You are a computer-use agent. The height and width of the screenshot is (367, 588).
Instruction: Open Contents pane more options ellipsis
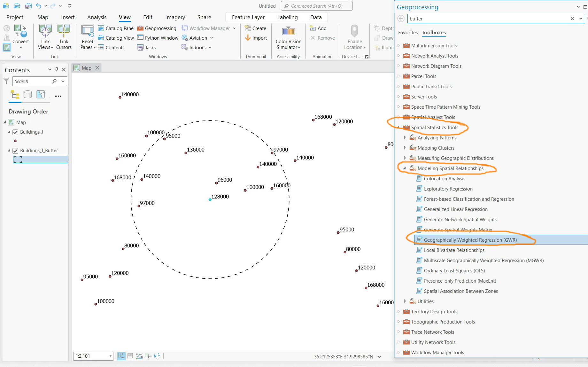coord(58,96)
